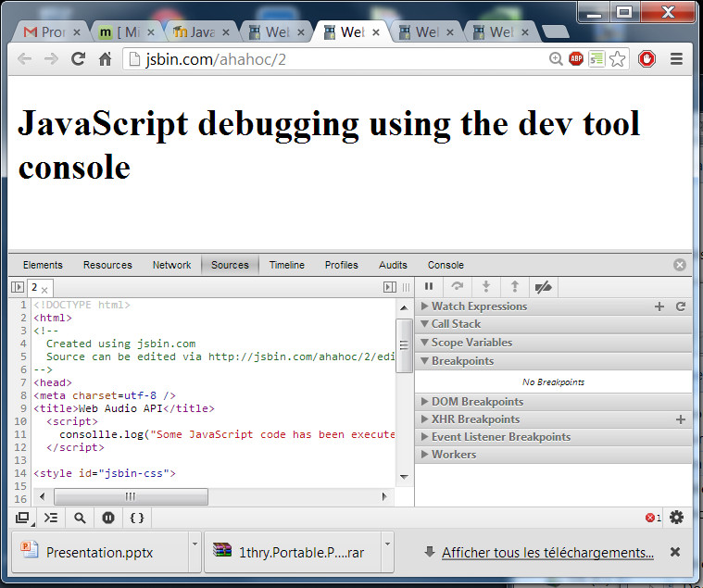Deactivate all breakpoints

click(x=544, y=286)
